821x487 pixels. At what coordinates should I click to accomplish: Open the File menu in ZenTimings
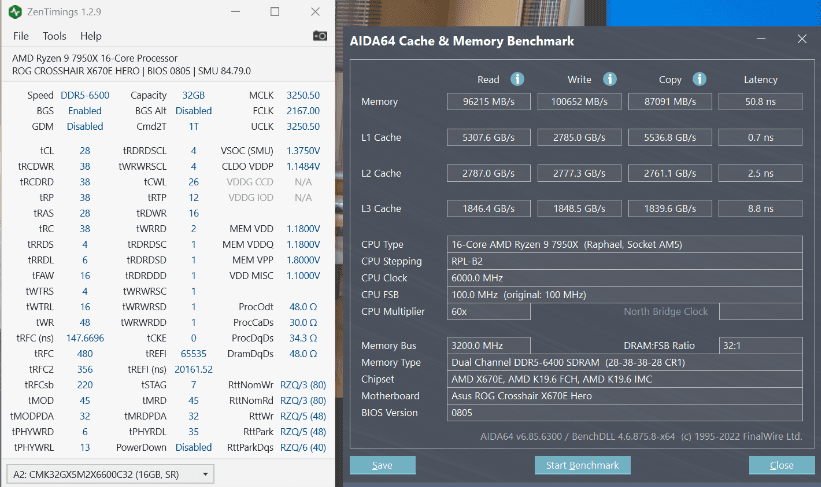click(x=21, y=36)
